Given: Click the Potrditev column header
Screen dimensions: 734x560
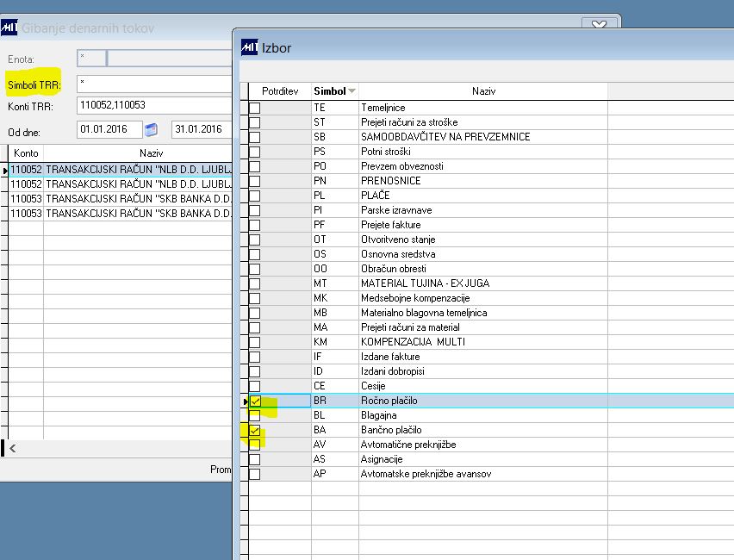Looking at the screenshot, I should (x=280, y=90).
